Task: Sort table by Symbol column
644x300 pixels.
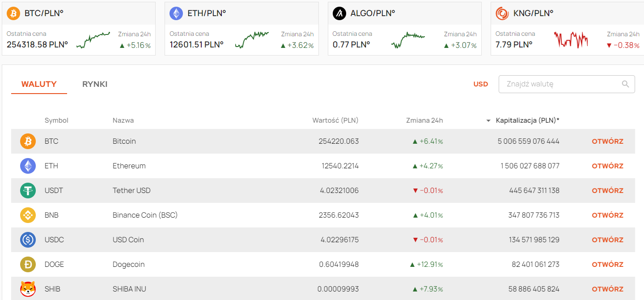Action: tap(56, 120)
